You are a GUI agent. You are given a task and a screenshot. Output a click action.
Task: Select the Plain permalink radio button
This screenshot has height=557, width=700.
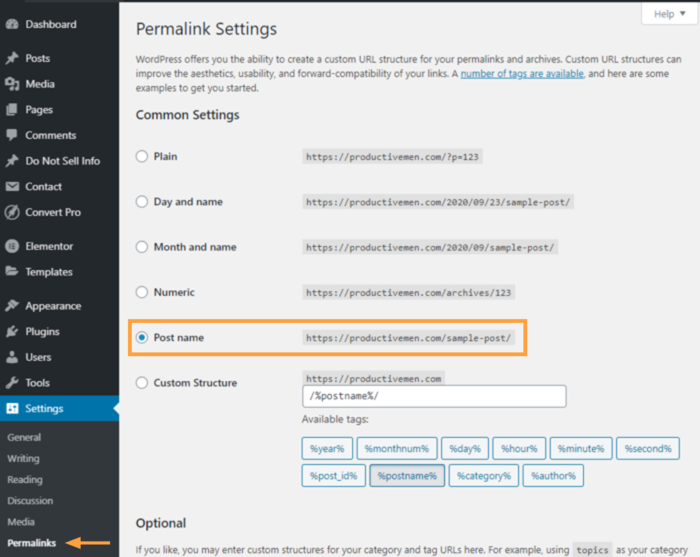(142, 156)
